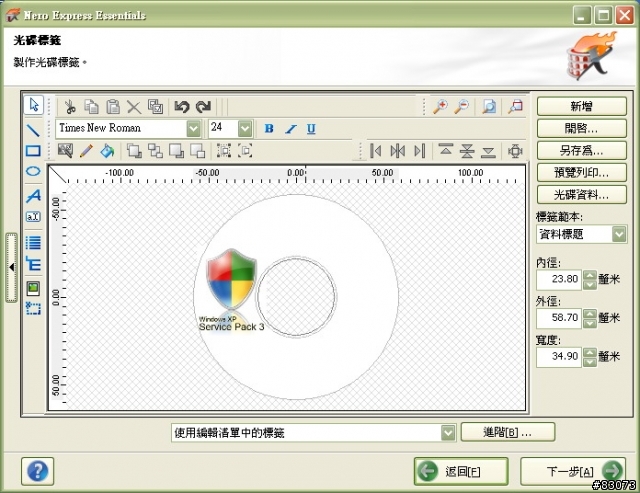This screenshot has height=493, width=640.
Task: Decrease the 外徑 outer diameter value
Action: [589, 324]
